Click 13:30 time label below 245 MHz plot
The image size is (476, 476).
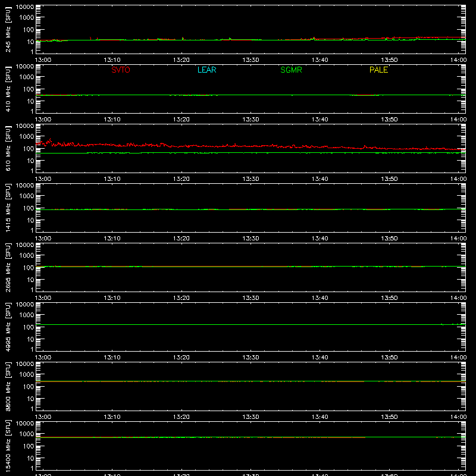point(250,60)
